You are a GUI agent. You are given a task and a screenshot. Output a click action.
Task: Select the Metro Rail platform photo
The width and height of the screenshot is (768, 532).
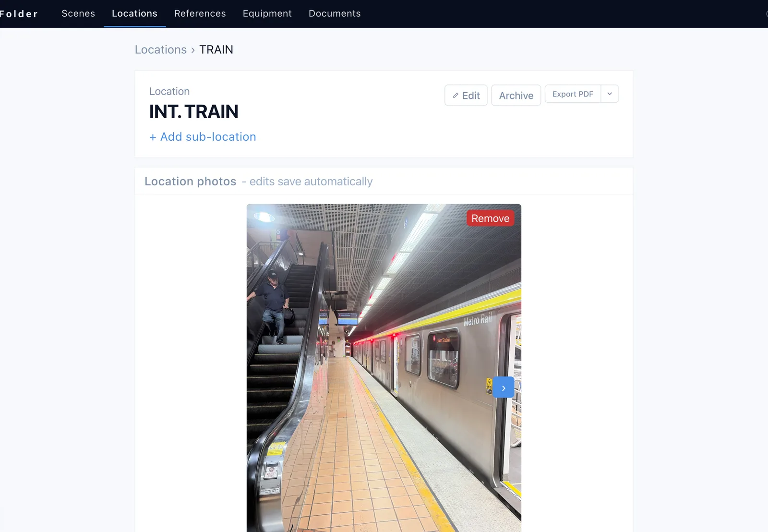click(x=384, y=368)
